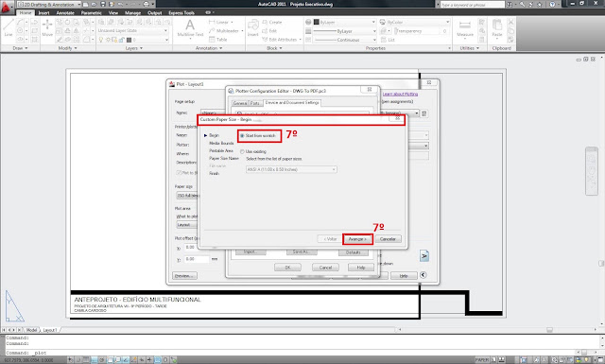Click the ByLayer object color swatch
Viewport: 605px width, 364px height.
[317, 22]
